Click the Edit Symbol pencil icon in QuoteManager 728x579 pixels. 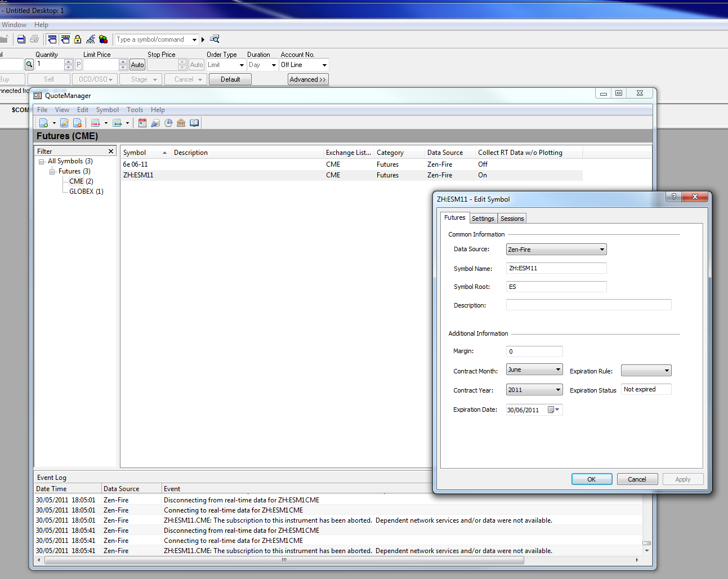64,123
